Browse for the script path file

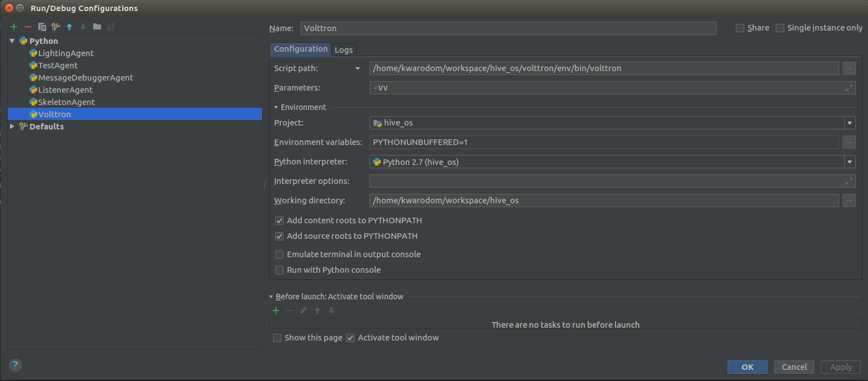point(849,68)
